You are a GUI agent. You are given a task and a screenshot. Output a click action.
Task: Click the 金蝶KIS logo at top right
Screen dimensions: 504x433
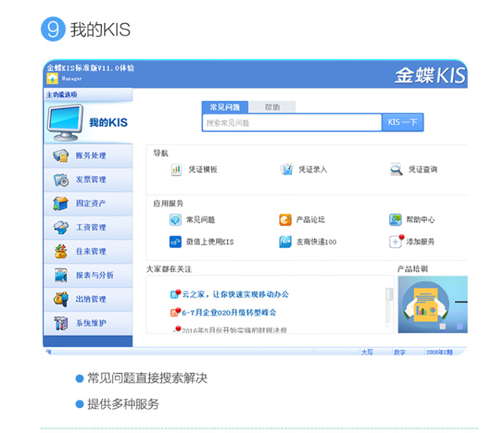pos(430,75)
